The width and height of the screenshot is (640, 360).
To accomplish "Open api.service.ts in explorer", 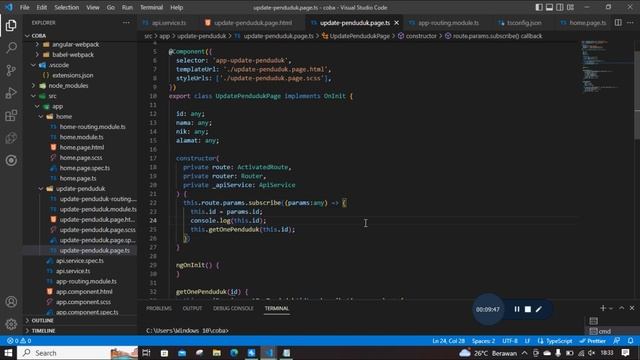I will click(73, 271).
